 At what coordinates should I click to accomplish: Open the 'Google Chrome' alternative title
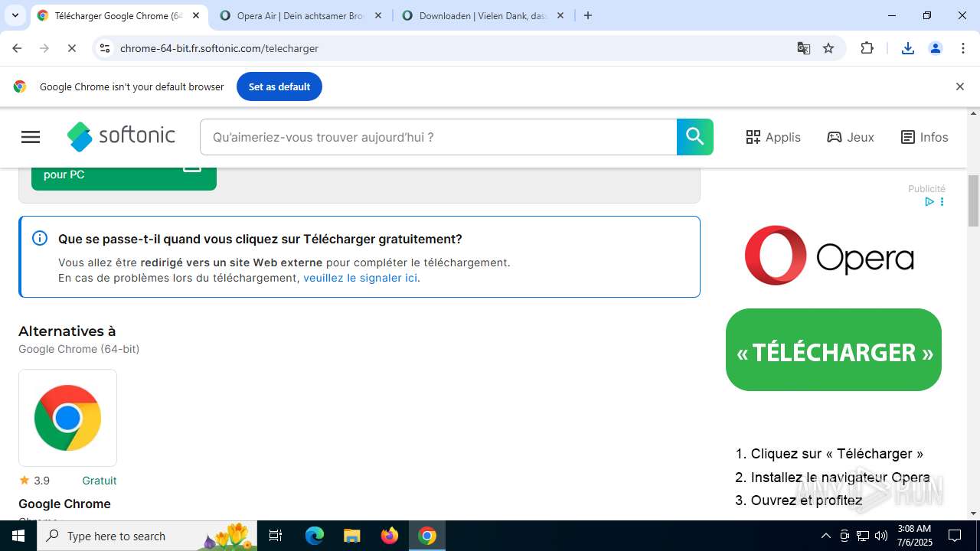(x=64, y=504)
